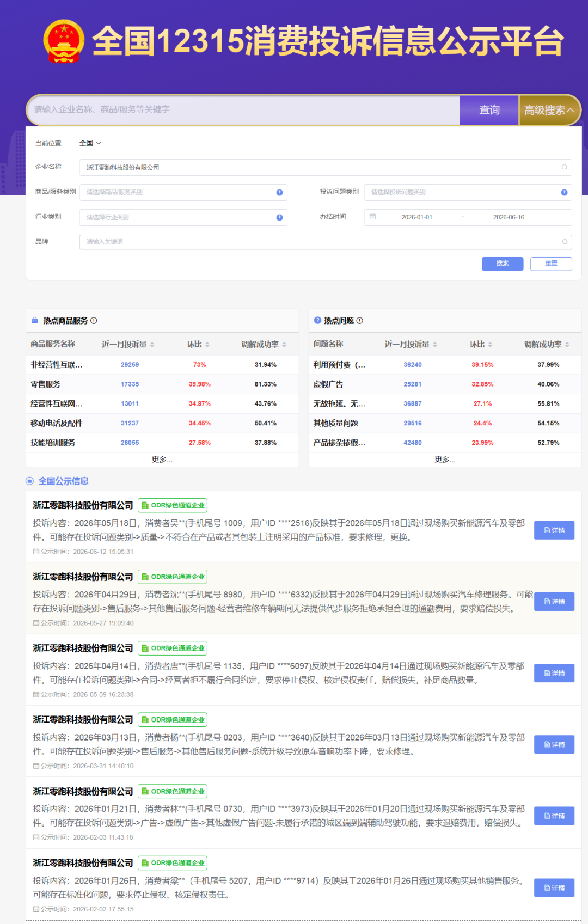Open 更多 under 热点问题 table
This screenshot has height=924, width=588.
[x=445, y=460]
